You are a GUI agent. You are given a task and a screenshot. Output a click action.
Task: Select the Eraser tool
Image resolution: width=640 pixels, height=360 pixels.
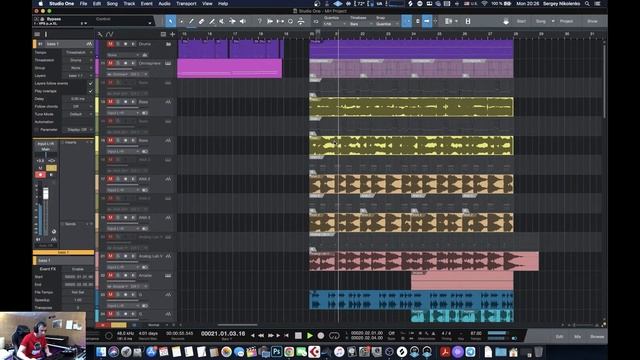(202, 21)
